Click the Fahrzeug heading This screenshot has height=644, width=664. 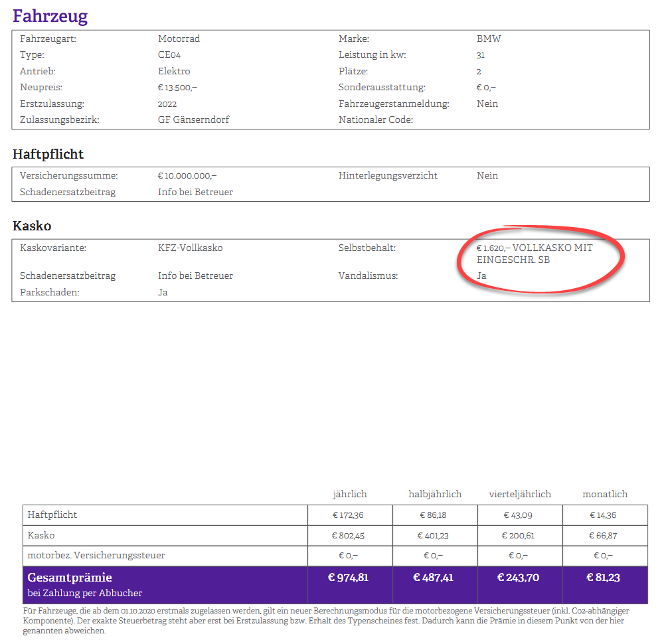[x=50, y=16]
